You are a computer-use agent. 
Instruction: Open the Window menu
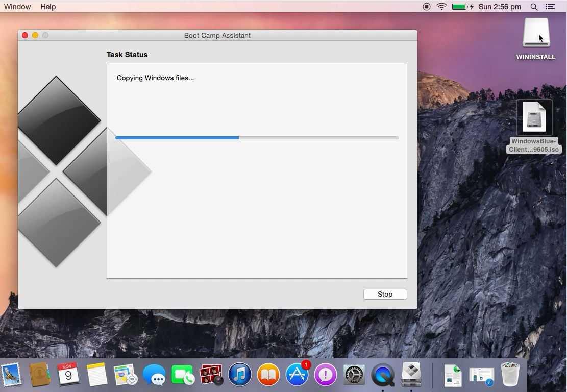tap(17, 7)
